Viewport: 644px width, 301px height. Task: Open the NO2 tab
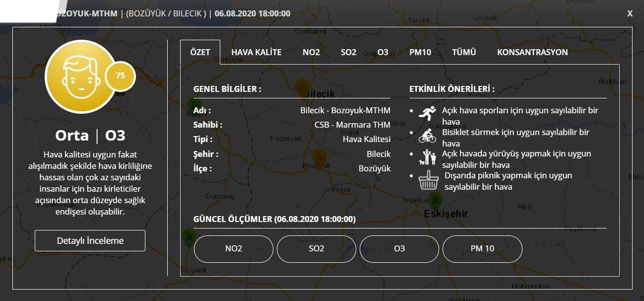tap(311, 52)
